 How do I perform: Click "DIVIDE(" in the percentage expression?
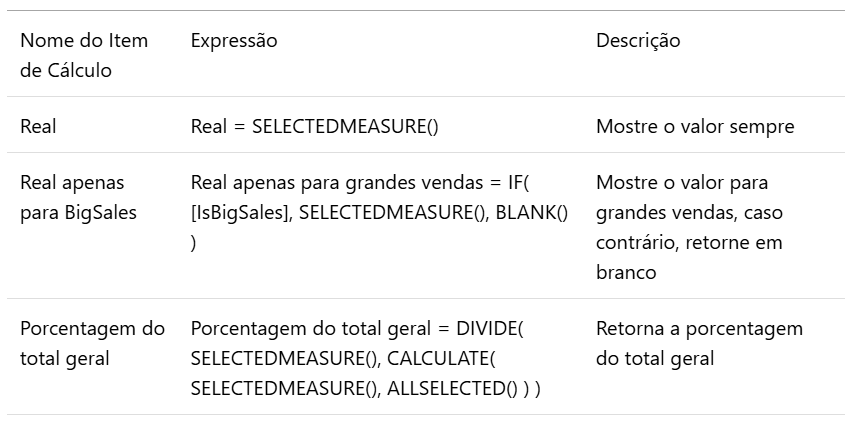click(x=490, y=329)
